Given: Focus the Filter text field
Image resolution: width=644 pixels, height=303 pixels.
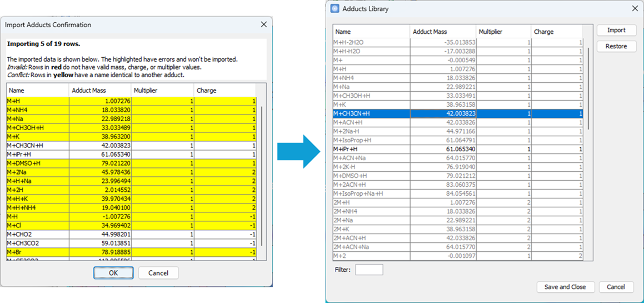Looking at the screenshot, I should pos(369,270).
